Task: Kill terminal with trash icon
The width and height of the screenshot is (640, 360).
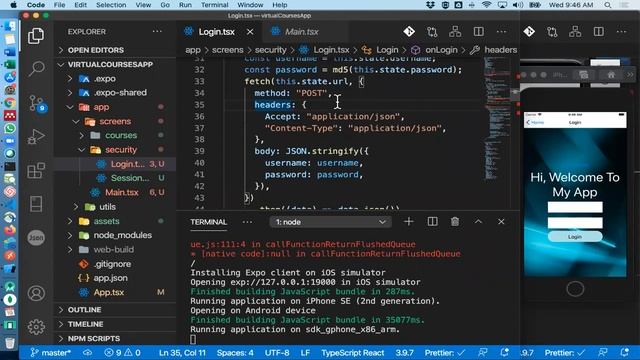Action: pos(455,222)
